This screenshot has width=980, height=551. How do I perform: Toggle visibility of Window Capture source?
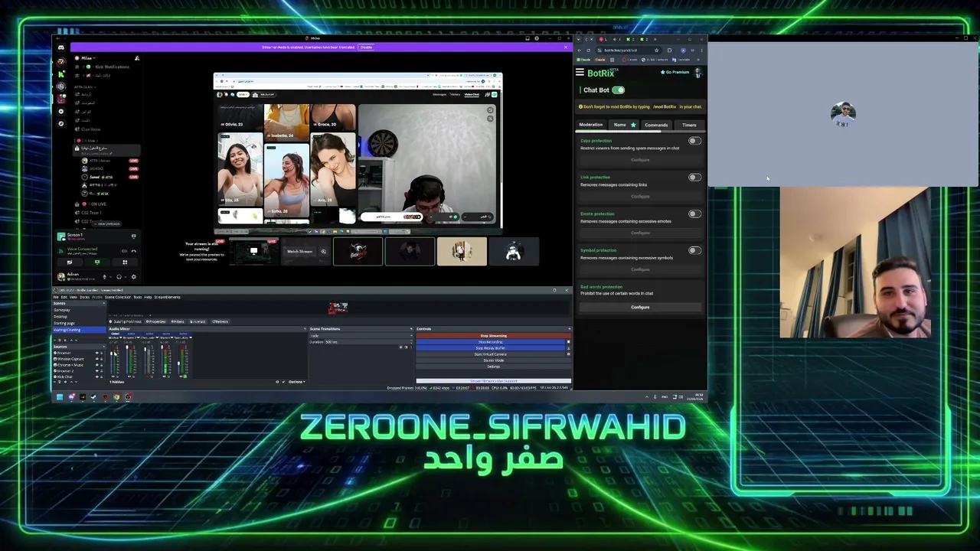96,359
